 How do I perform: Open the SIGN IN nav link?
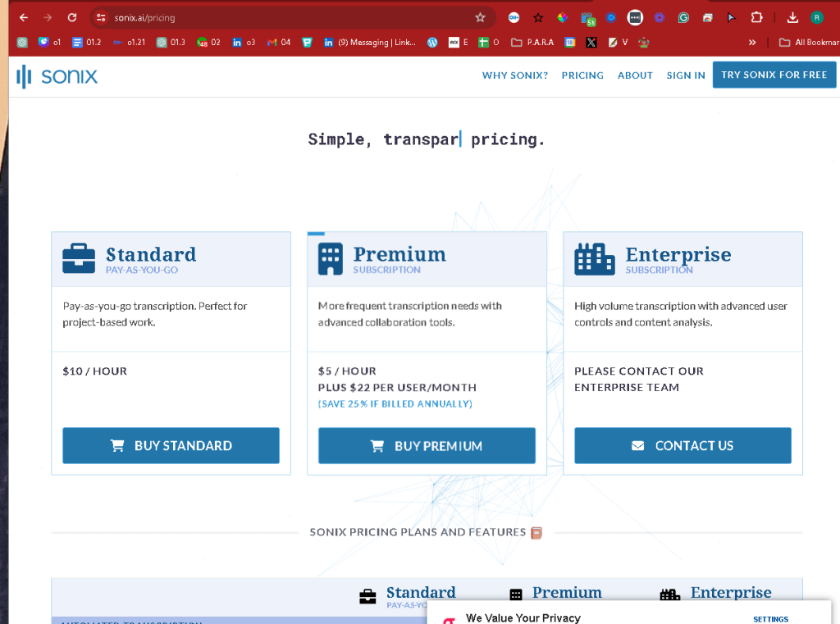(686, 75)
